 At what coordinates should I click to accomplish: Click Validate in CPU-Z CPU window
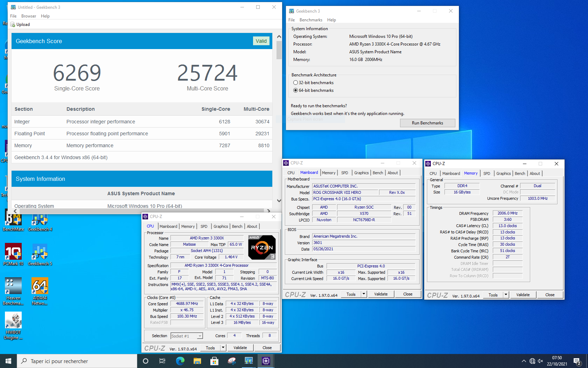tap(240, 348)
